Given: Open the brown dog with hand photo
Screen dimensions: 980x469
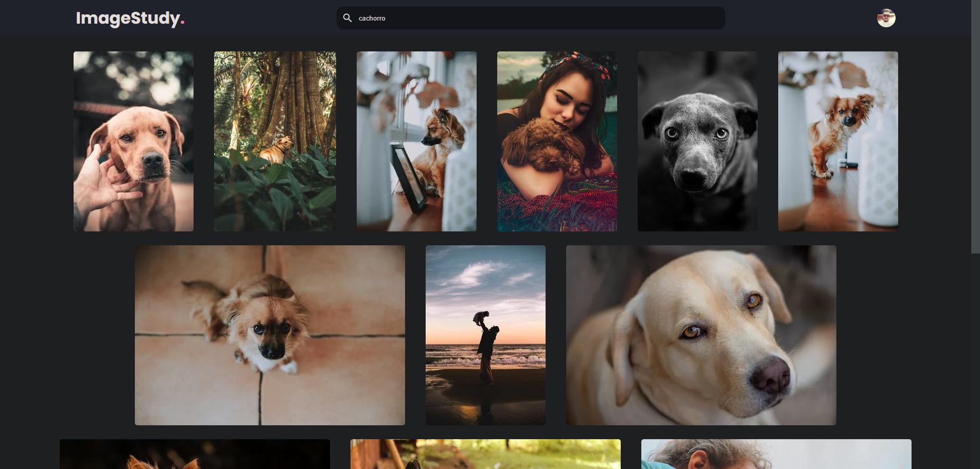Looking at the screenshot, I should [133, 141].
